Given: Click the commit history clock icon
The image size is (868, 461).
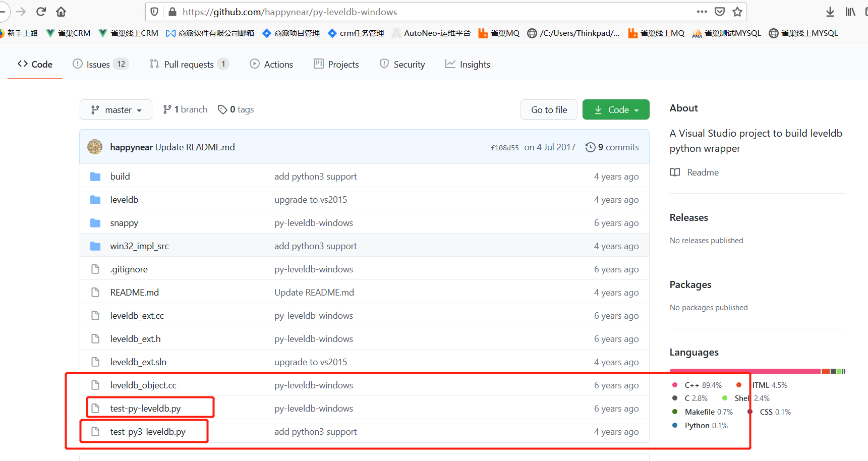Looking at the screenshot, I should click(x=591, y=147).
